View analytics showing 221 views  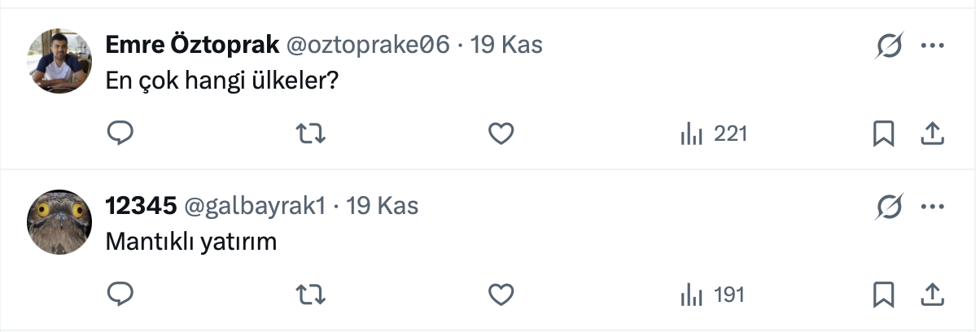(x=713, y=133)
